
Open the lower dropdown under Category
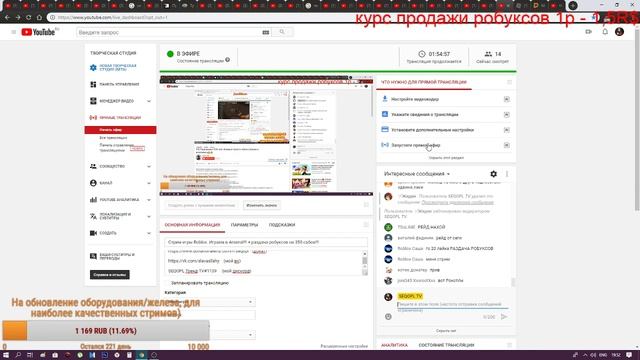click(210, 335)
